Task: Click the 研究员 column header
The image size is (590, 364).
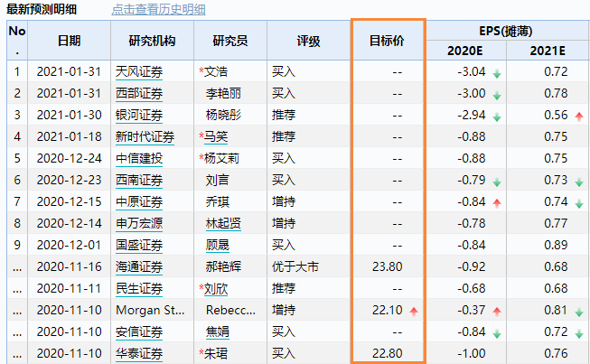Action: click(x=230, y=41)
